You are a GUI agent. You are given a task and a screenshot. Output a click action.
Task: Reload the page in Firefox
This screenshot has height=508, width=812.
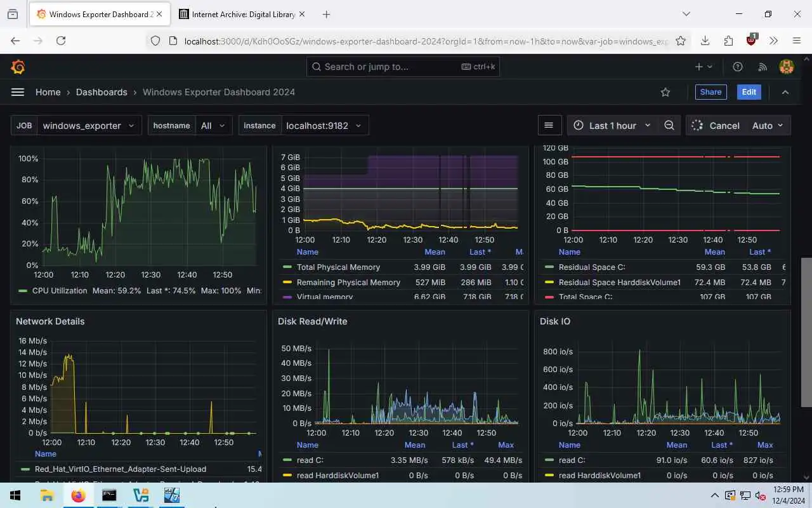click(x=61, y=41)
